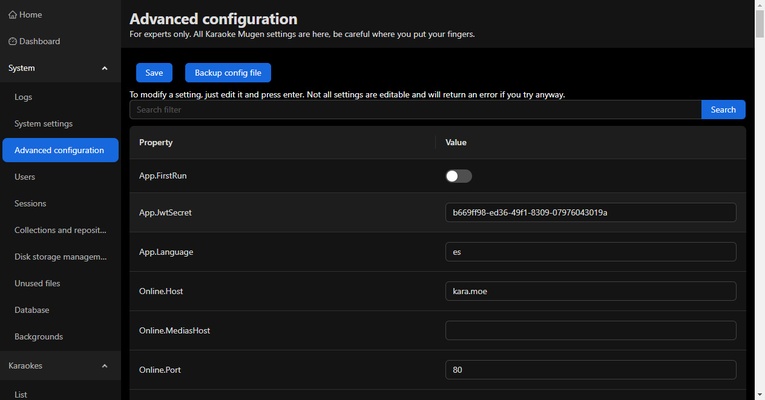This screenshot has height=400, width=765.
Task: Open Disk storage management page
Action: [x=60, y=257]
